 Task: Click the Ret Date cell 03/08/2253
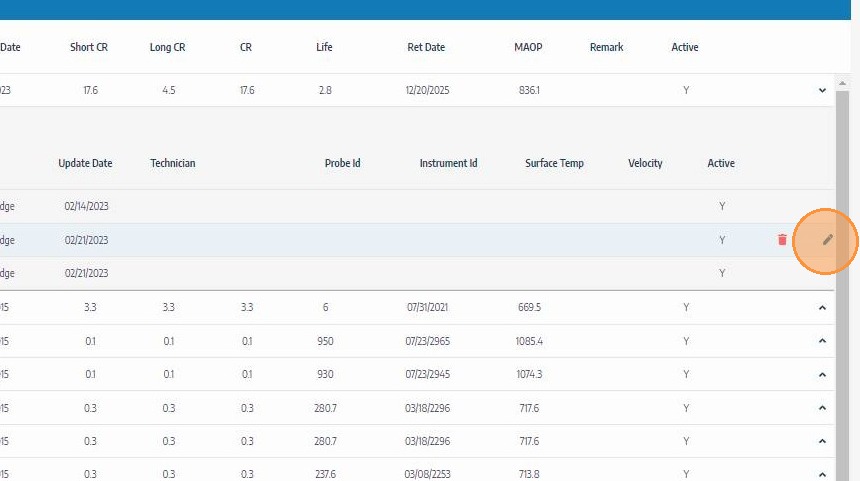tap(427, 474)
